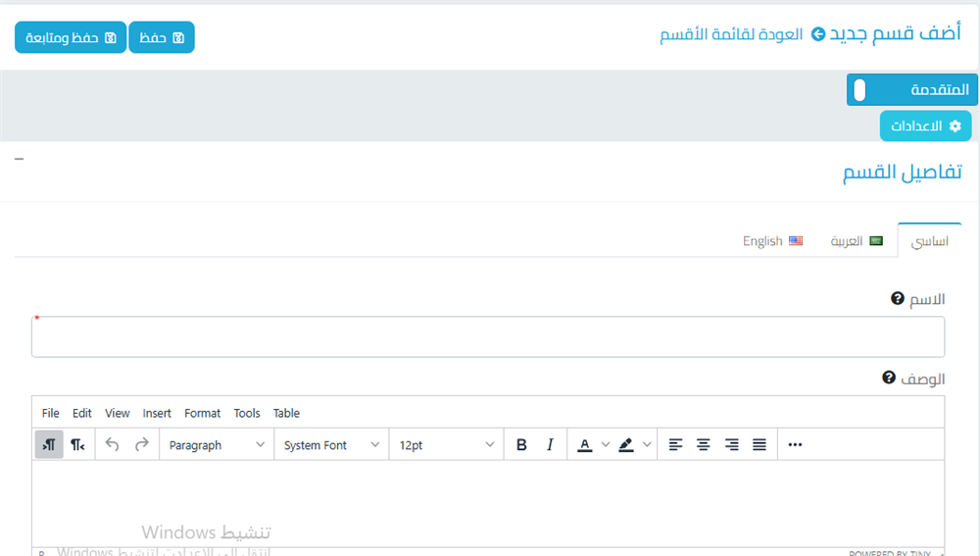The image size is (980, 556).
Task: Justify text in the editor toolbar
Action: pos(759,445)
